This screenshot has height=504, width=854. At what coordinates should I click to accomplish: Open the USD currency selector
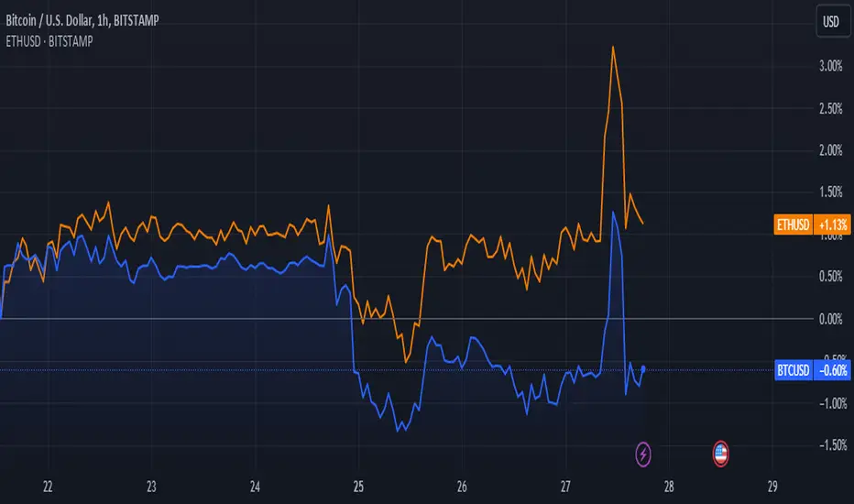click(x=833, y=22)
